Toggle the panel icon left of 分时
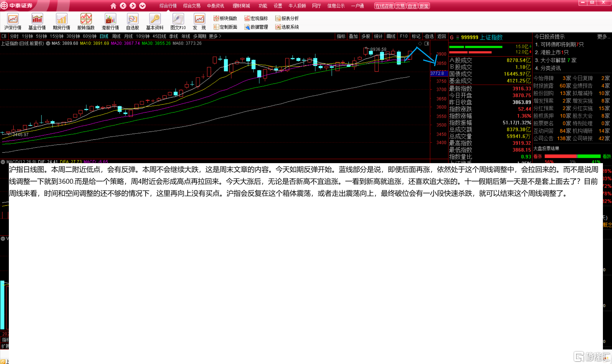The height and width of the screenshot is (364, 612). point(4,36)
